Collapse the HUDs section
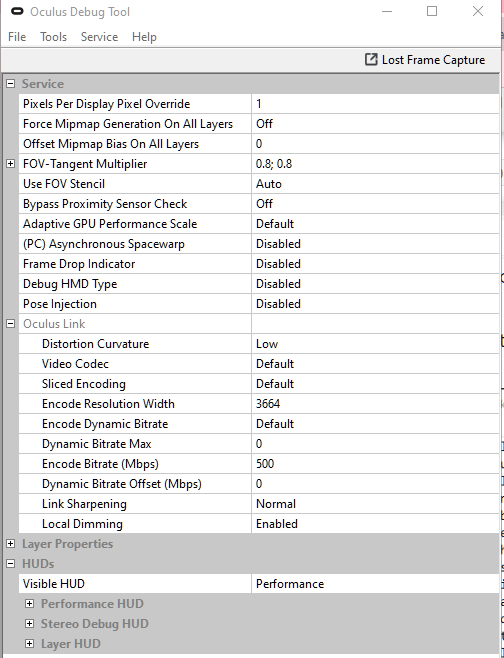Viewport: 504px width, 658px height. (10, 564)
